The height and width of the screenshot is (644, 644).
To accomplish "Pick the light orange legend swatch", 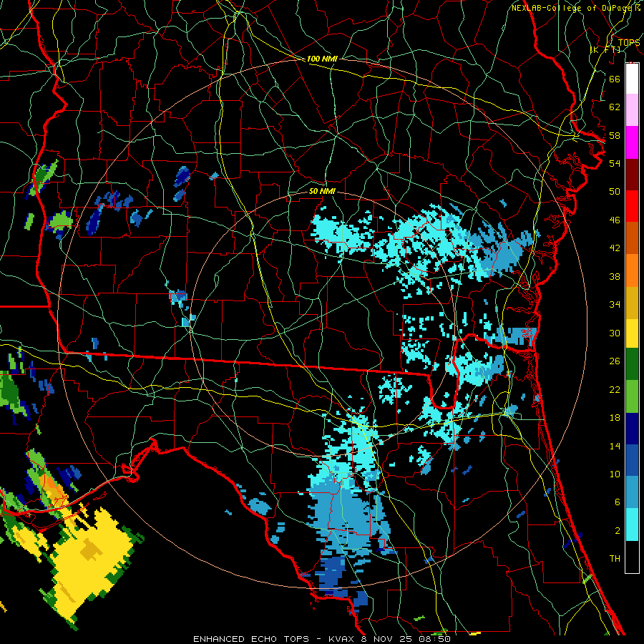I will 632,270.
